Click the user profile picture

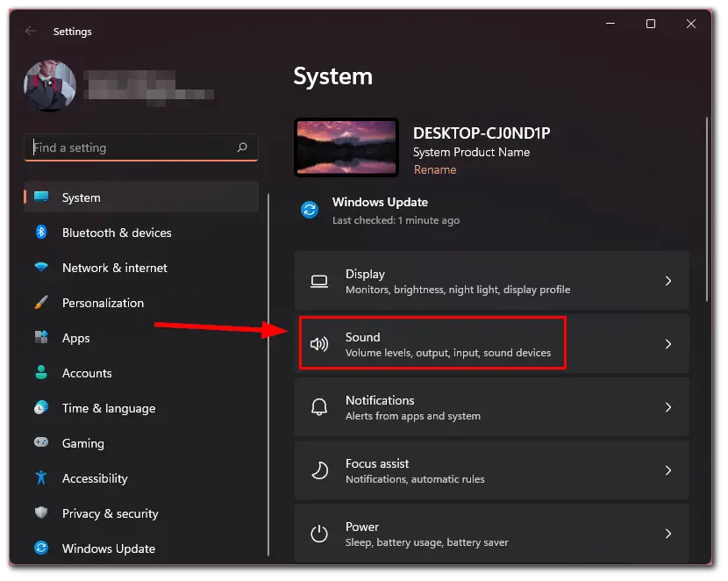[x=50, y=86]
